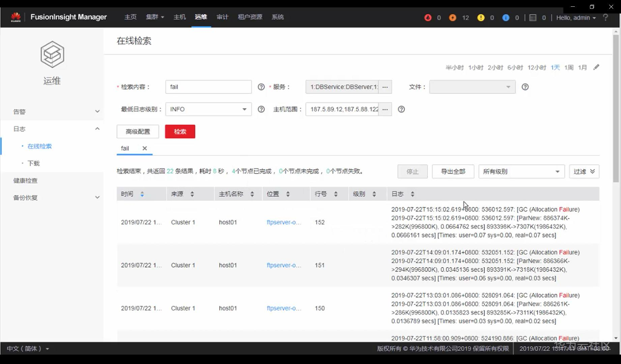Select the fail results tab

(125, 148)
